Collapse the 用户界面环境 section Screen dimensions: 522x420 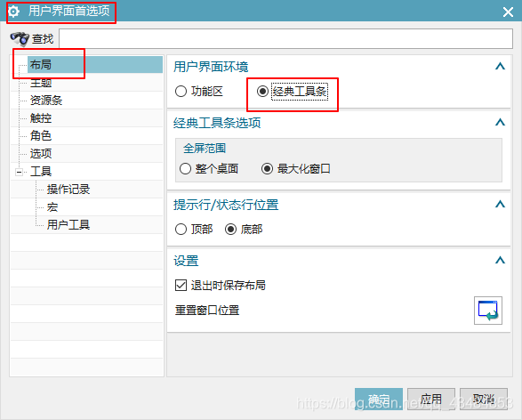pos(500,67)
